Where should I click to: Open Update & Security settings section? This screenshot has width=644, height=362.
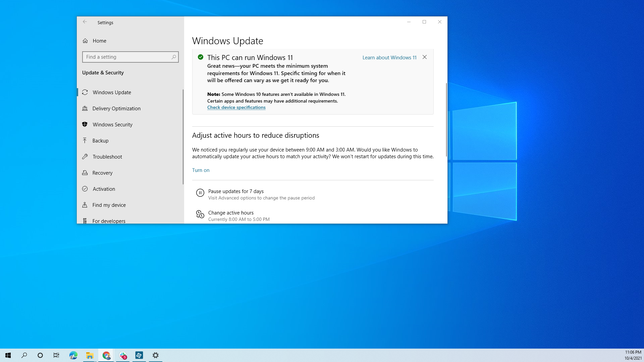click(103, 72)
